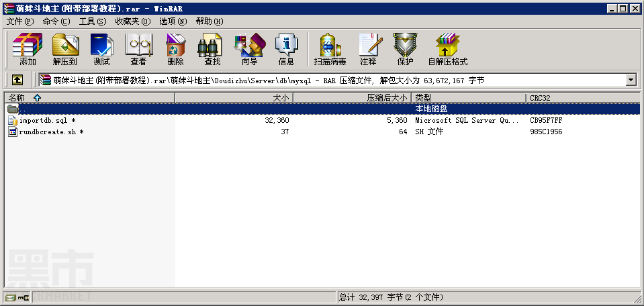Click the Virus Scan (扫描病毒) icon
Image resolution: width=644 pixels, height=306 pixels.
(x=330, y=49)
